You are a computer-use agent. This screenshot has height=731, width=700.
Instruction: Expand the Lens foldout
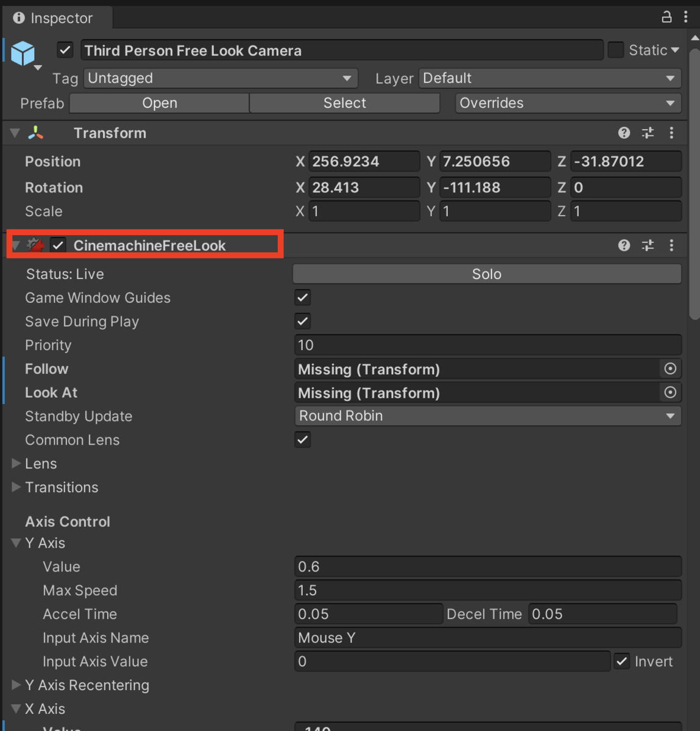tap(16, 464)
